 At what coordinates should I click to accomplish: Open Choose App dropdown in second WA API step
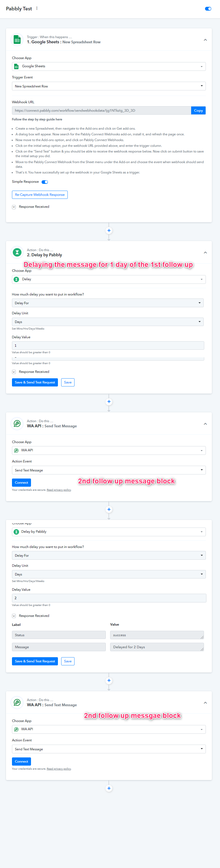(x=109, y=730)
